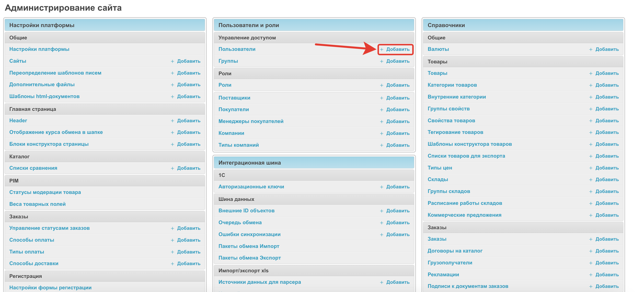Go to Пакеты обмена Импорт

tap(248, 246)
